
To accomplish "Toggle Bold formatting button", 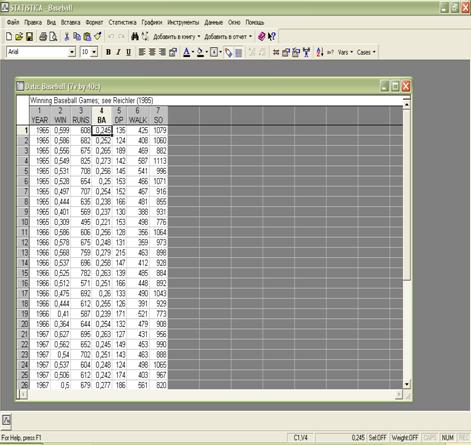I will click(x=108, y=52).
